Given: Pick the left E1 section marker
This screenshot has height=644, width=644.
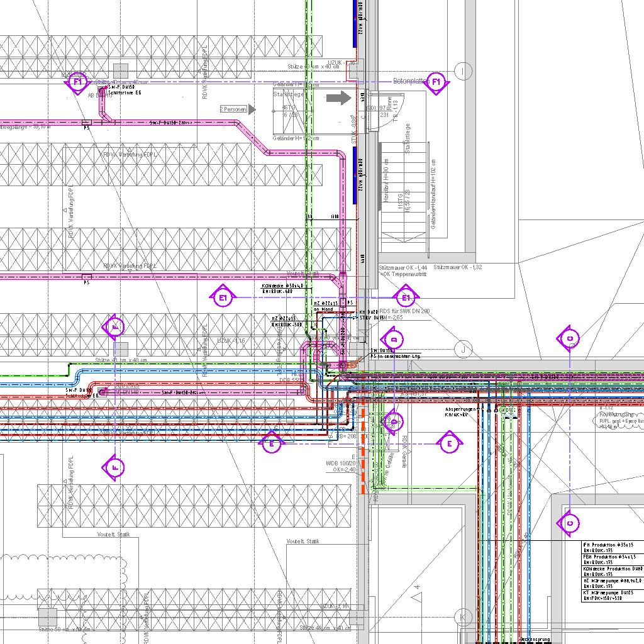Looking at the screenshot, I should pos(223,297).
